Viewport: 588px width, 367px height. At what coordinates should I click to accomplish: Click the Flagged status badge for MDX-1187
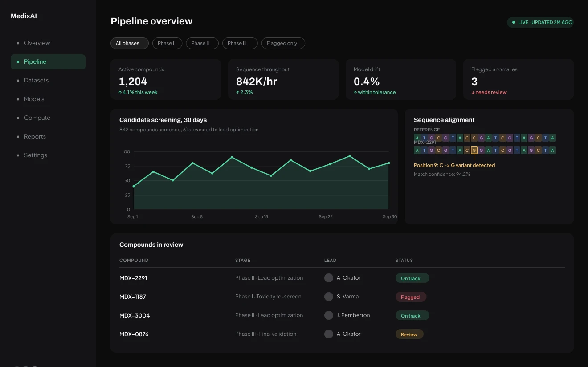[x=411, y=297]
